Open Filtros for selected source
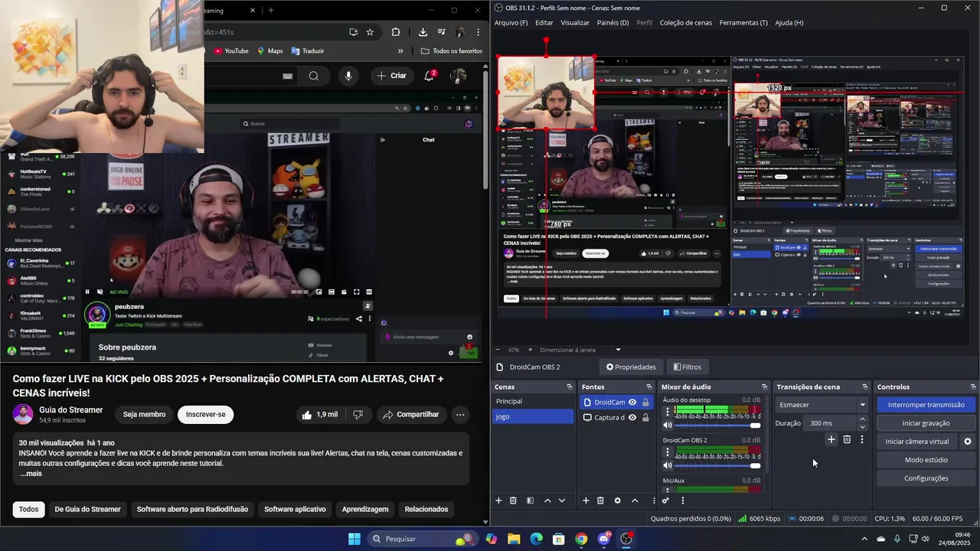The image size is (980, 551). (x=688, y=367)
